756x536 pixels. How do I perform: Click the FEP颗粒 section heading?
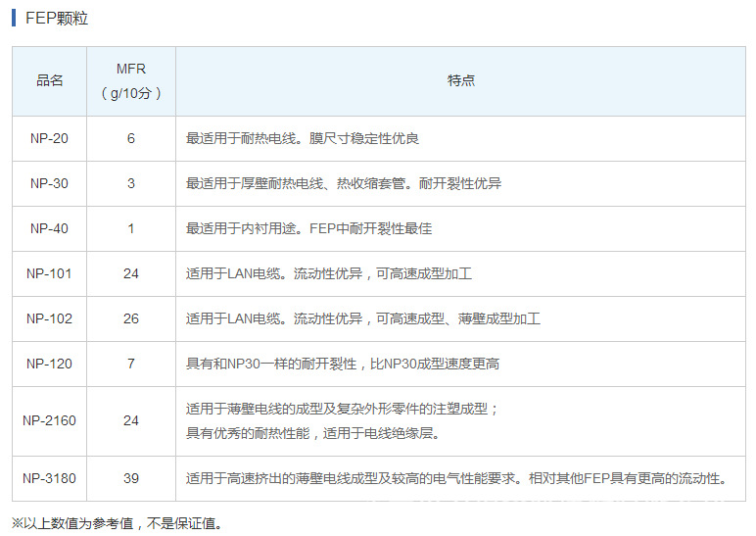coord(57,19)
